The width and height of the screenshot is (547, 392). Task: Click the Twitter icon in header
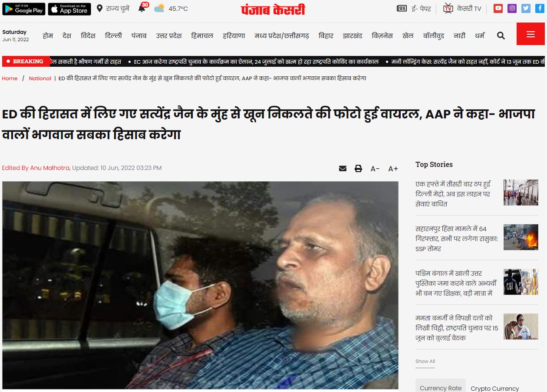pos(526,8)
